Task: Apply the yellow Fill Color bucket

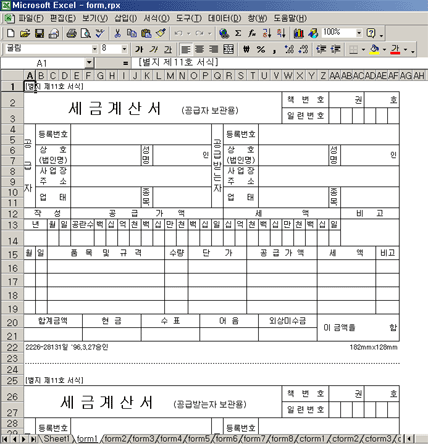Action: (375, 50)
